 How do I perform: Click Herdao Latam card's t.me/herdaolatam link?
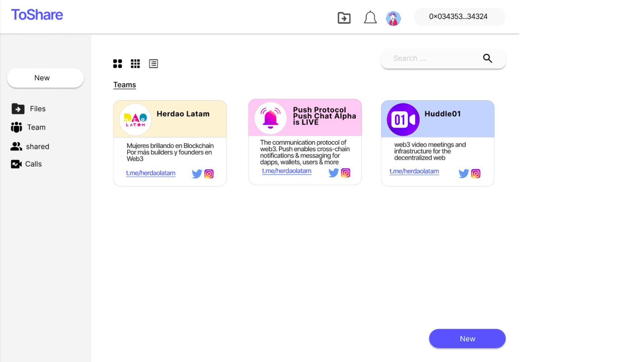151,173
